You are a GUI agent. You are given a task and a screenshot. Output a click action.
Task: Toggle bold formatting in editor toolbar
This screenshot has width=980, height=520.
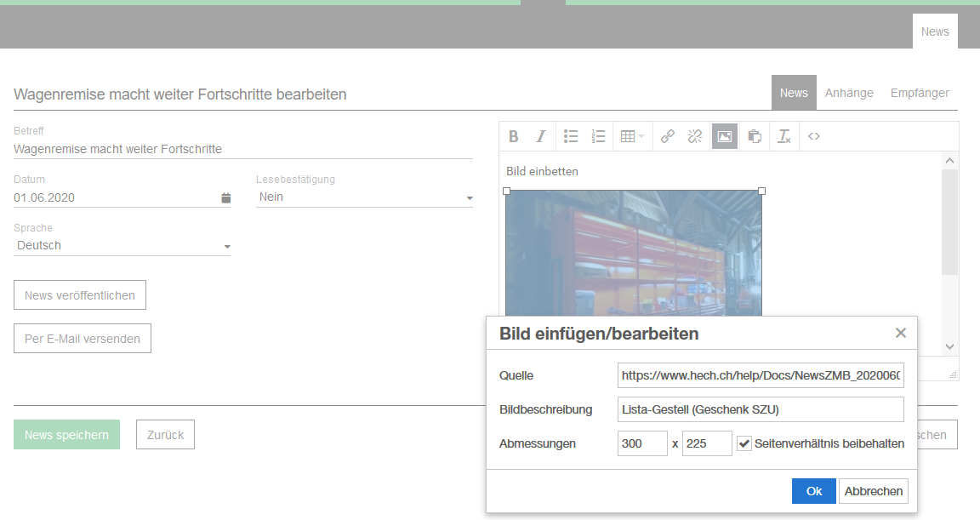514,136
